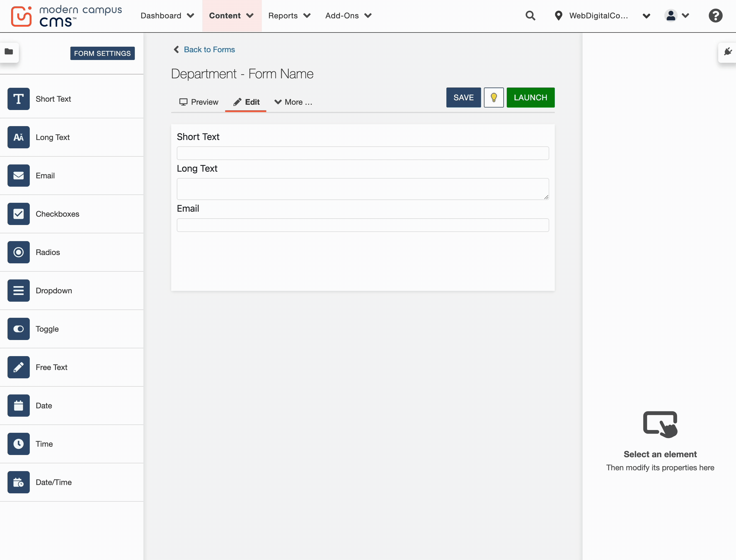
Task: Switch to the Preview tab
Action: coord(199,102)
